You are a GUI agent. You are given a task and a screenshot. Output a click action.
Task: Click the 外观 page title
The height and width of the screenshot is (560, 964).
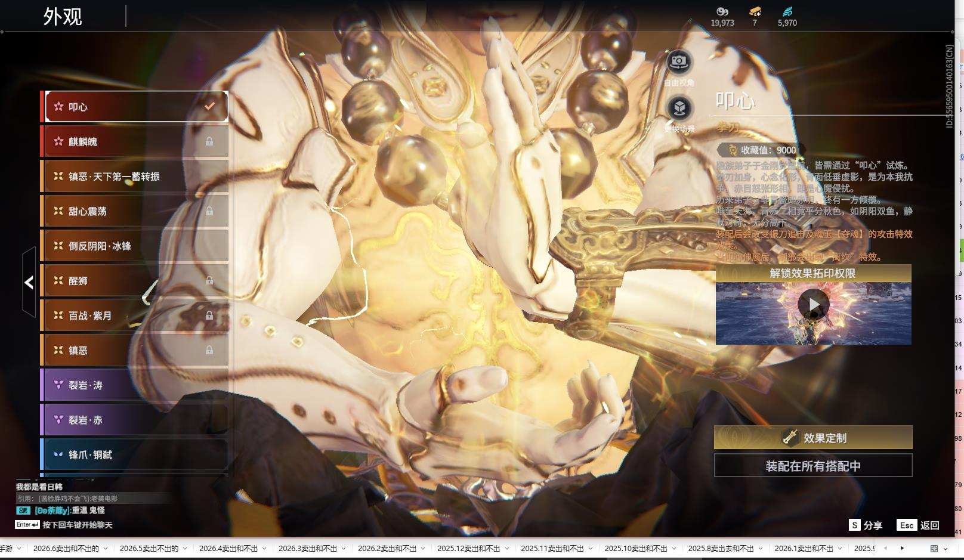tap(63, 17)
